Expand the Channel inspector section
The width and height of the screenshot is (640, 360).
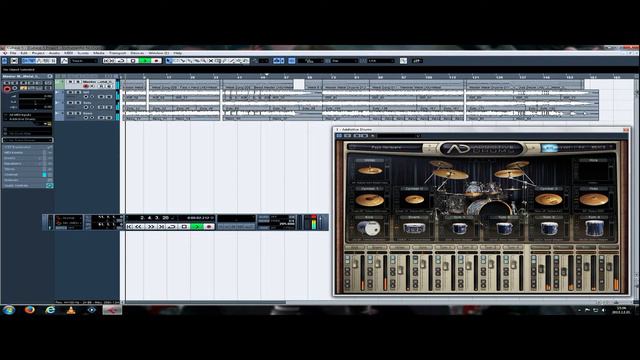[27, 174]
